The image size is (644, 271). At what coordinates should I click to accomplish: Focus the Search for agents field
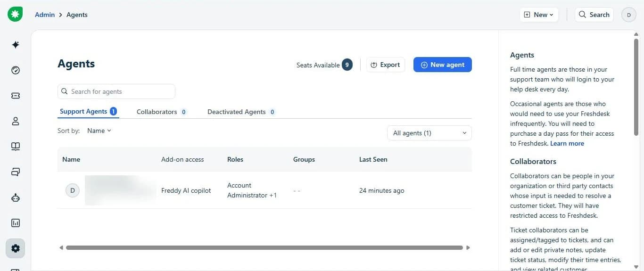pyautogui.click(x=116, y=91)
